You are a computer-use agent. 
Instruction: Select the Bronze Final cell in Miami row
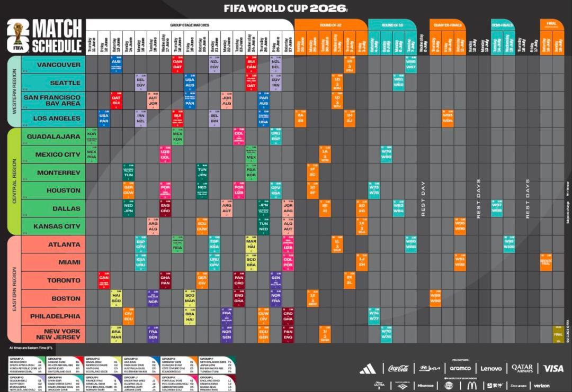point(546,262)
